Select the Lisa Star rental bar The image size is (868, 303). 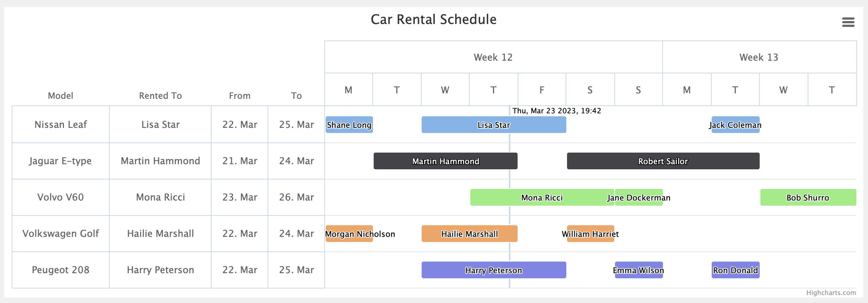pyautogui.click(x=494, y=125)
